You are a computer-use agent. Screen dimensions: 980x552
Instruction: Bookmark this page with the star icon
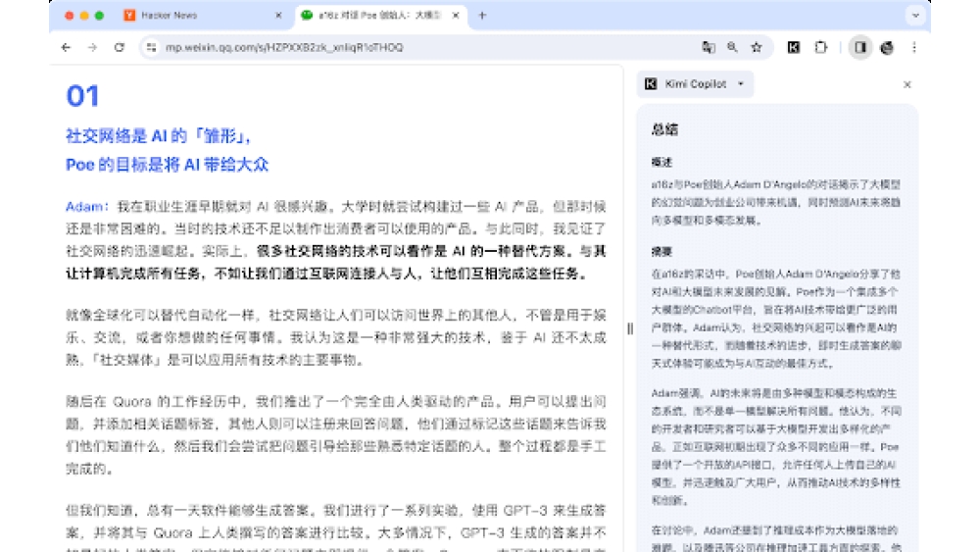click(x=757, y=47)
